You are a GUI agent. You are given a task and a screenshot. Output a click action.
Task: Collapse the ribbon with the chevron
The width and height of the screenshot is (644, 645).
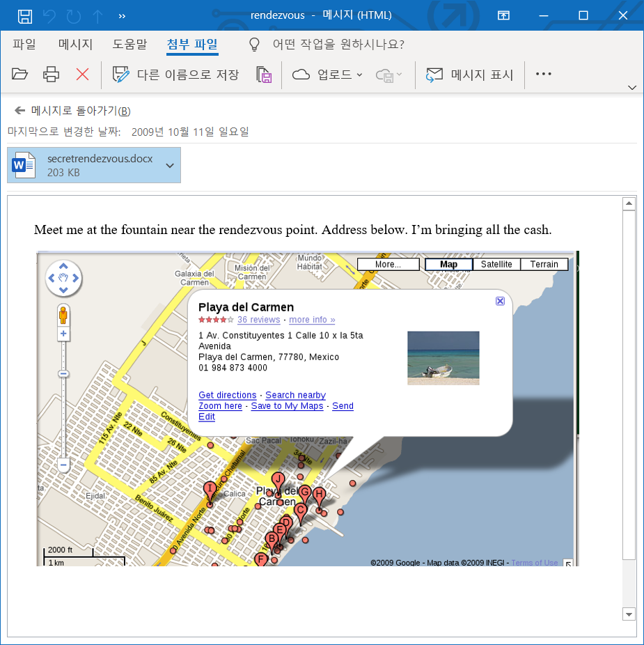[x=632, y=88]
